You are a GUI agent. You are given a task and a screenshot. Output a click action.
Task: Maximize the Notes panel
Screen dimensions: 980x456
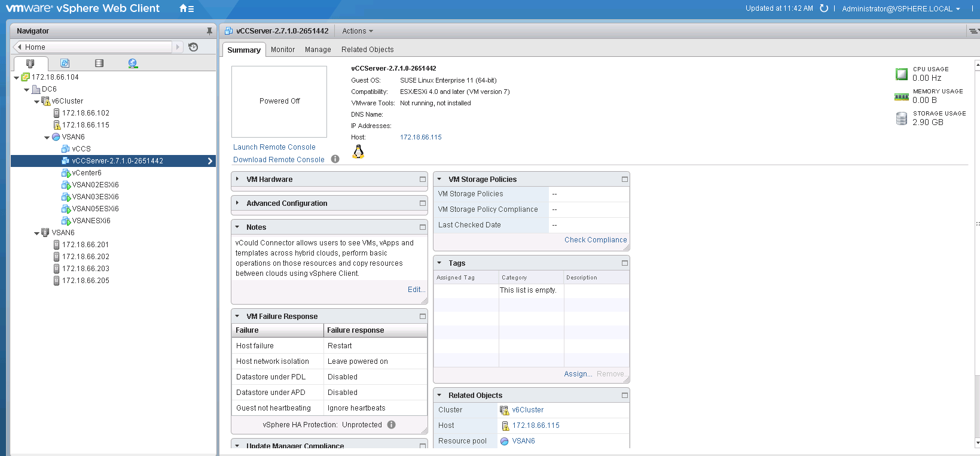tap(423, 227)
